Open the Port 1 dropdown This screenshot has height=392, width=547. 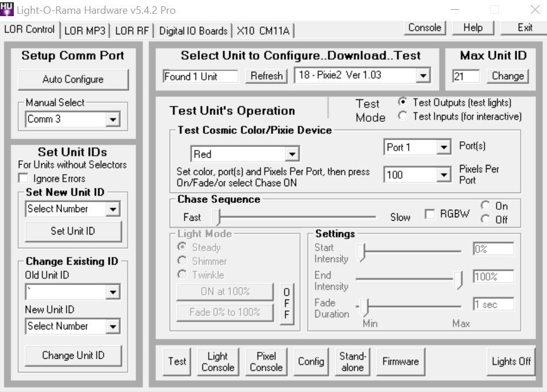point(443,148)
